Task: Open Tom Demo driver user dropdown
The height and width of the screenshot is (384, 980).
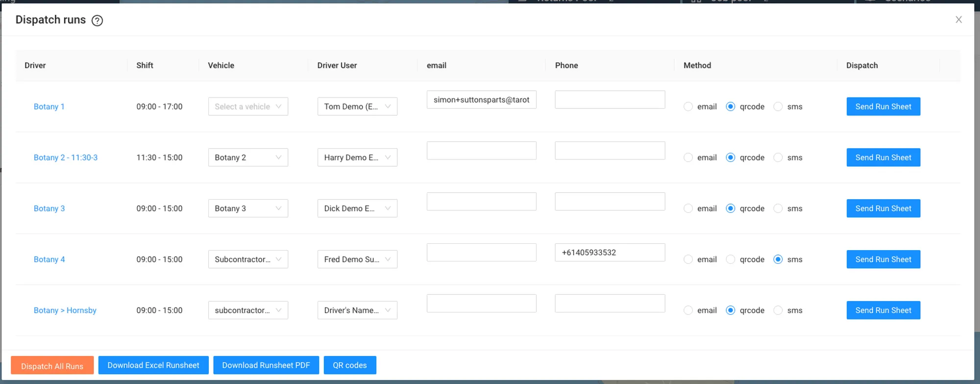Action: point(357,106)
